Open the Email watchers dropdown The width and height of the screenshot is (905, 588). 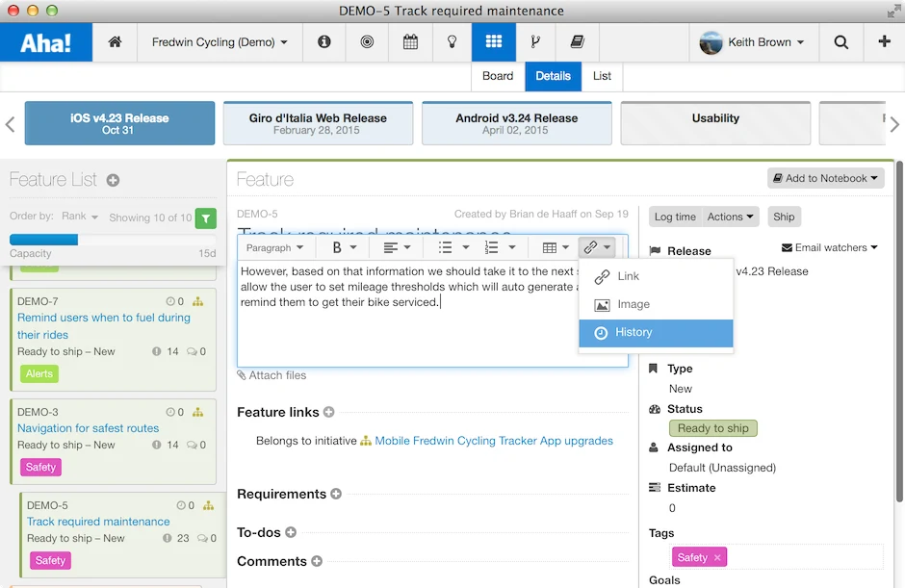(x=829, y=247)
